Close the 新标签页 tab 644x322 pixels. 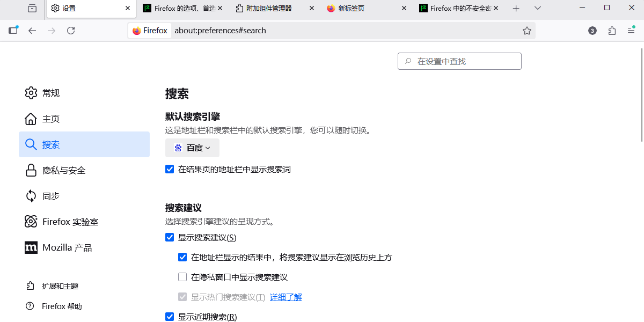coord(404,8)
